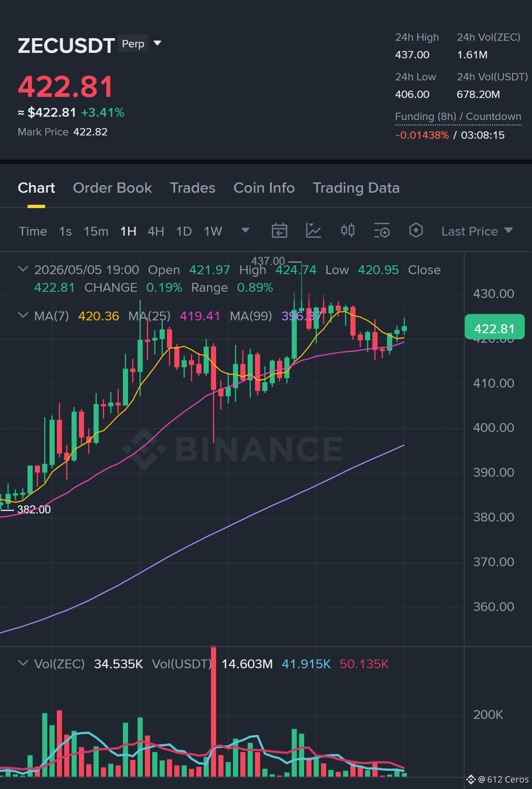Open the Coin Info tab
The image size is (532, 789).
(264, 188)
